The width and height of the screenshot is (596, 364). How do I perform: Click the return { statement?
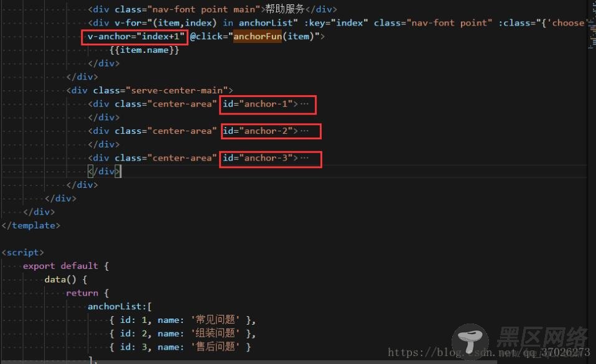coord(88,293)
